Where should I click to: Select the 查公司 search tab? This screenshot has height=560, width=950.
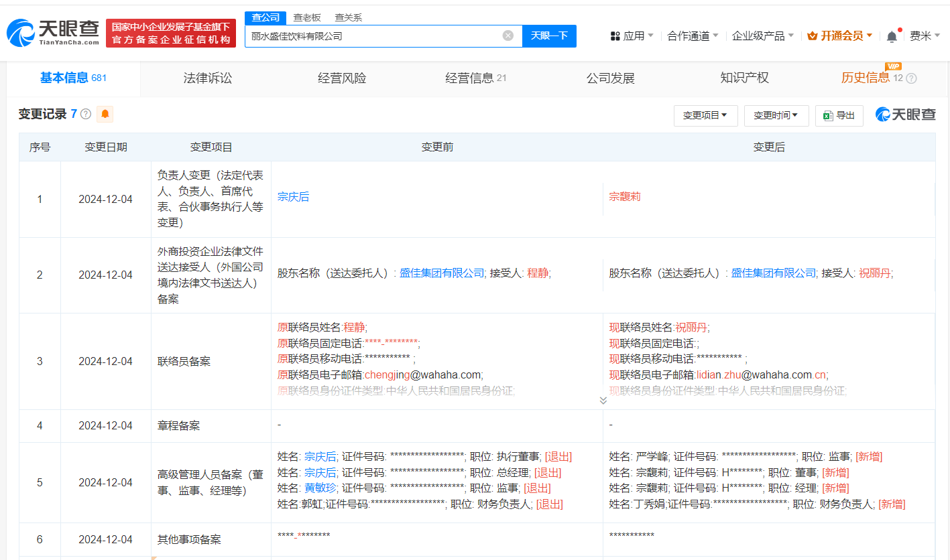click(x=265, y=17)
